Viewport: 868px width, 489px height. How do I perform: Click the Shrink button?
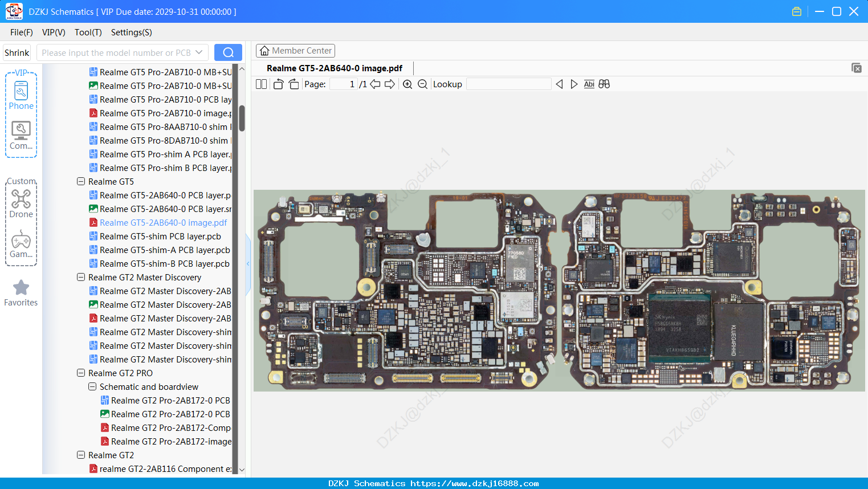coord(17,52)
